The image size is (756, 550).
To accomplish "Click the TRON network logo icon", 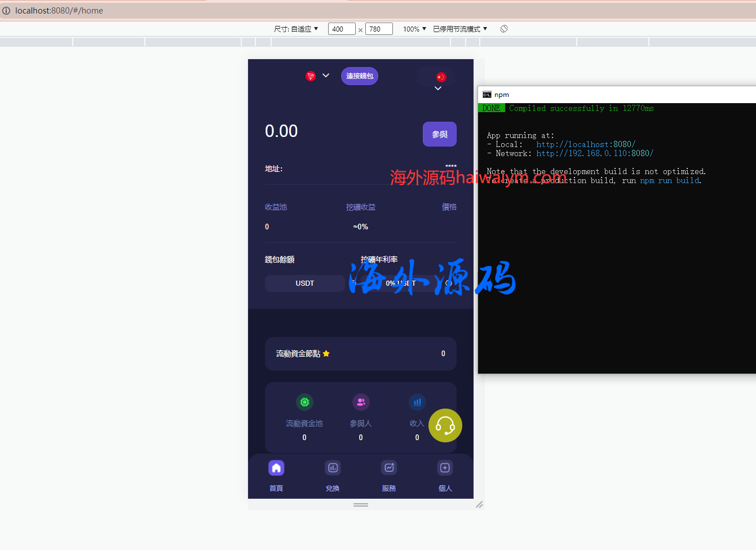I will coord(310,76).
